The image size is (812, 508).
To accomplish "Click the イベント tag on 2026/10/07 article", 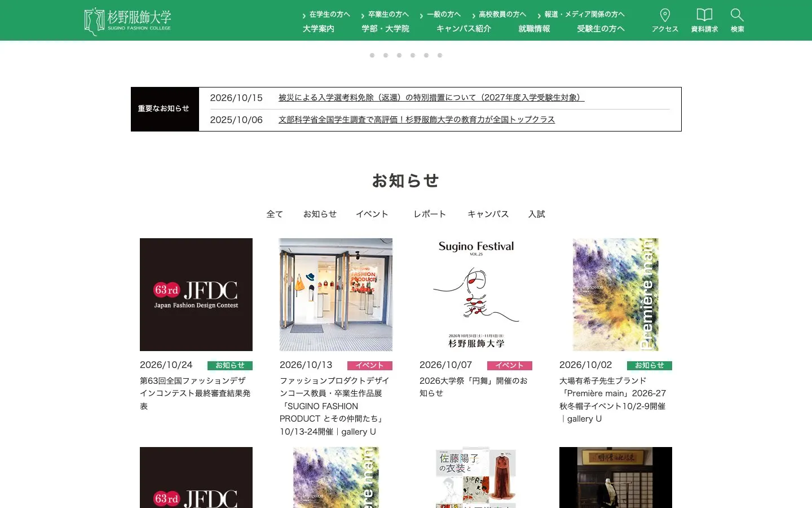I will click(x=510, y=366).
